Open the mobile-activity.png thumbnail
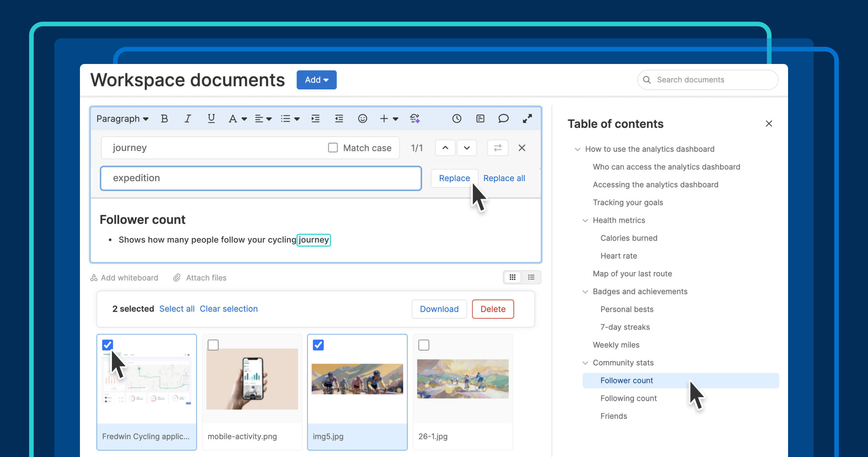Image resolution: width=868 pixels, height=457 pixels. (x=252, y=379)
